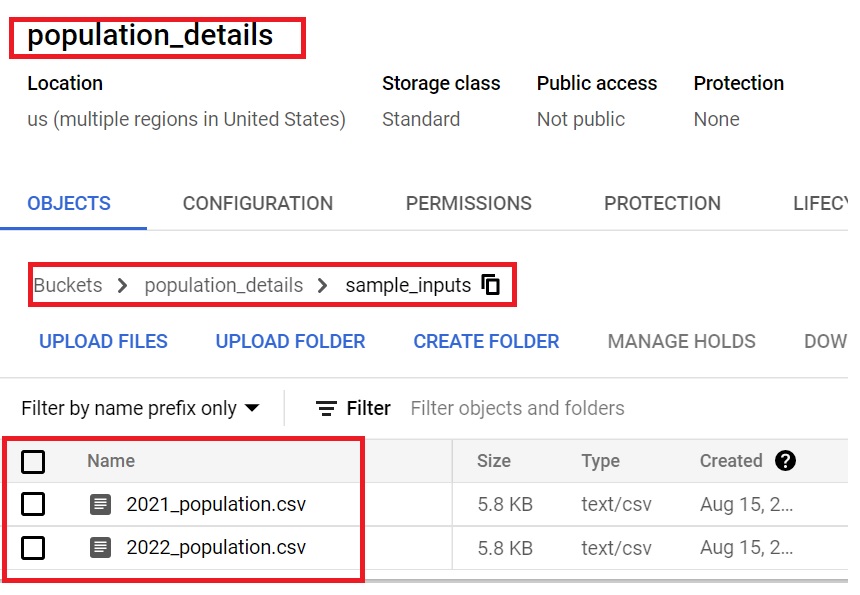The image size is (860, 595).
Task: Navigate to Buckets via breadcrumb link
Action: coord(67,285)
